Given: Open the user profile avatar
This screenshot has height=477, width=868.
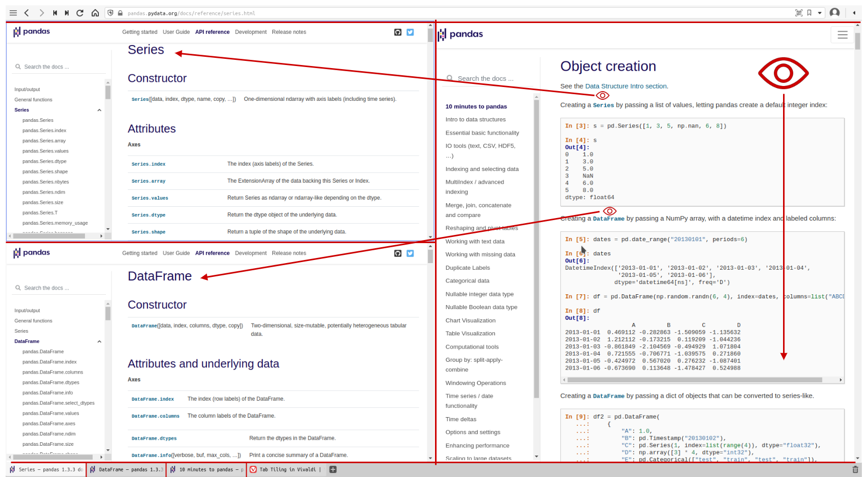Looking at the screenshot, I should pos(835,13).
